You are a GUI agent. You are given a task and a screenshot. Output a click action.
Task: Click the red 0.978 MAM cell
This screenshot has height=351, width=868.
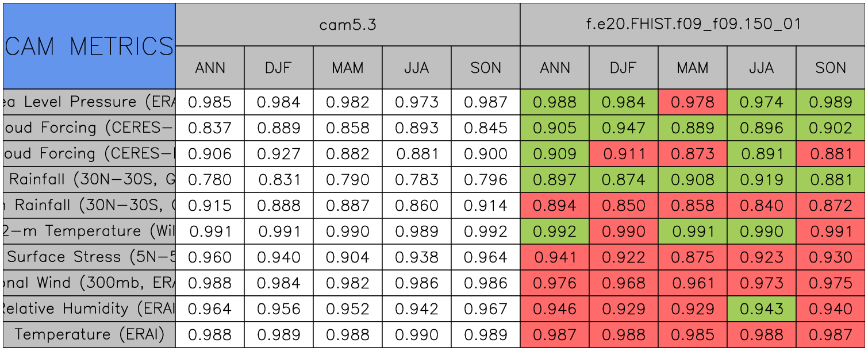point(693,102)
